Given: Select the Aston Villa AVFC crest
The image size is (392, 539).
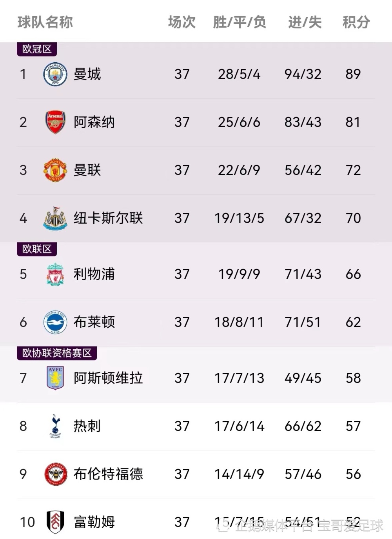Looking at the screenshot, I should pos(55,378).
